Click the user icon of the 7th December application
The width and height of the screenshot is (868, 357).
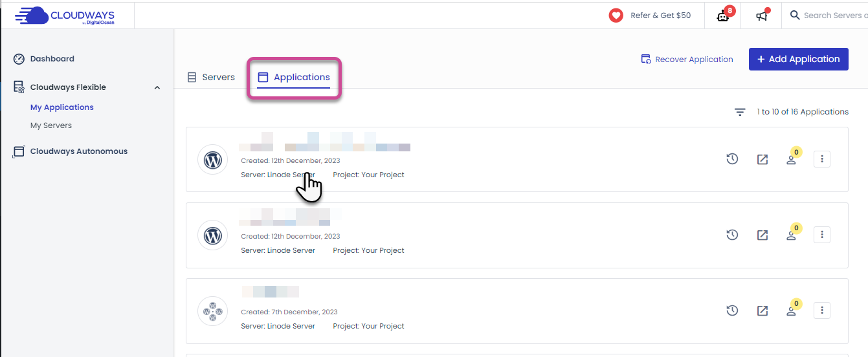(792, 308)
